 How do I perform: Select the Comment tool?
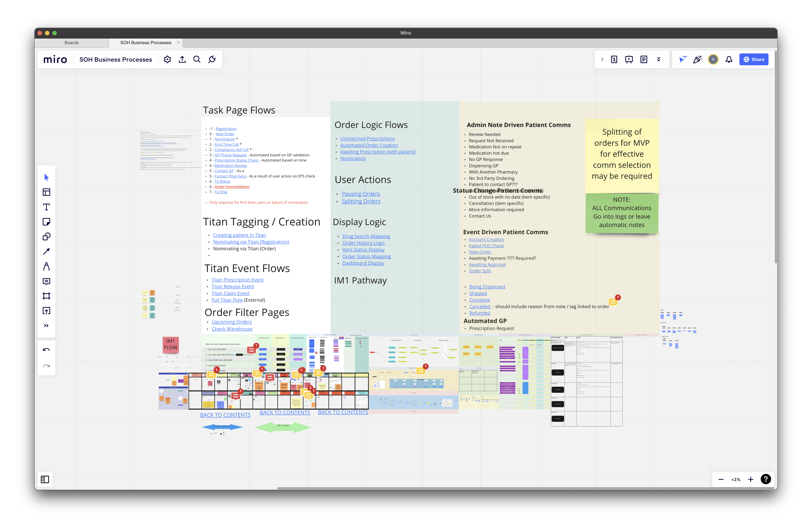tap(46, 281)
